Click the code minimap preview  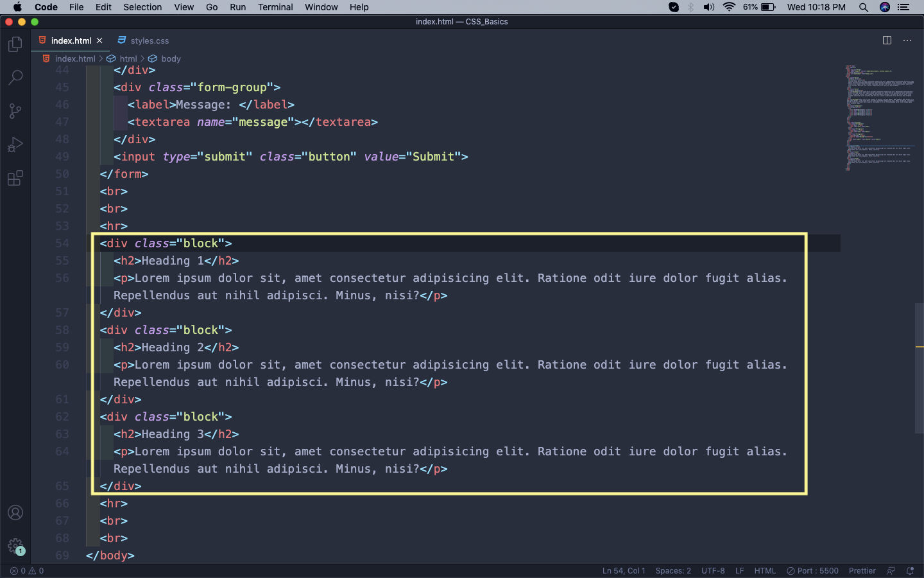point(879,118)
